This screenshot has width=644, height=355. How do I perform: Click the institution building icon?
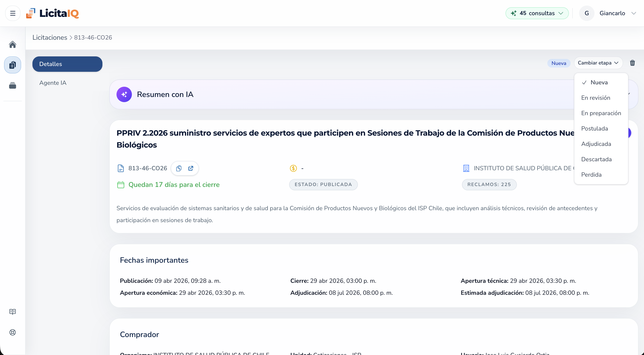(466, 168)
